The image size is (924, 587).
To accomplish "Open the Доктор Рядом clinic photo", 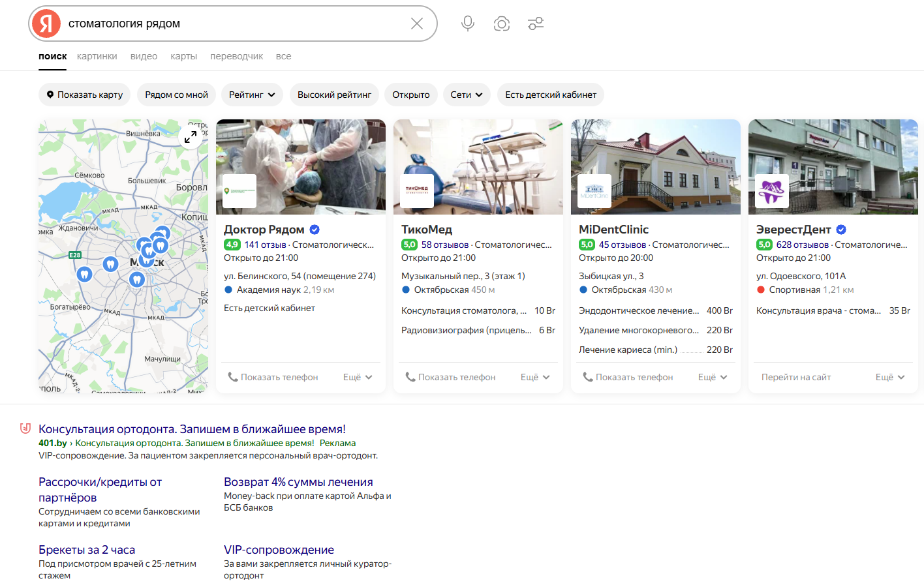I will [x=301, y=167].
